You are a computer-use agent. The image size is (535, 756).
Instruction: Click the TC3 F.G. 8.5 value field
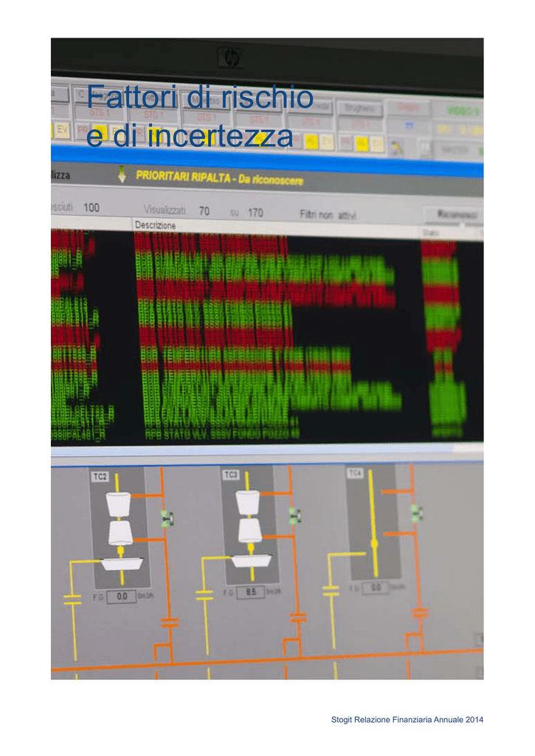coord(250,592)
